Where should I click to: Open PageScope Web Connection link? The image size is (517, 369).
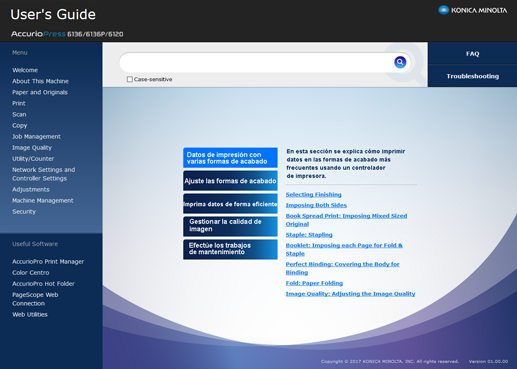pyautogui.click(x=35, y=299)
